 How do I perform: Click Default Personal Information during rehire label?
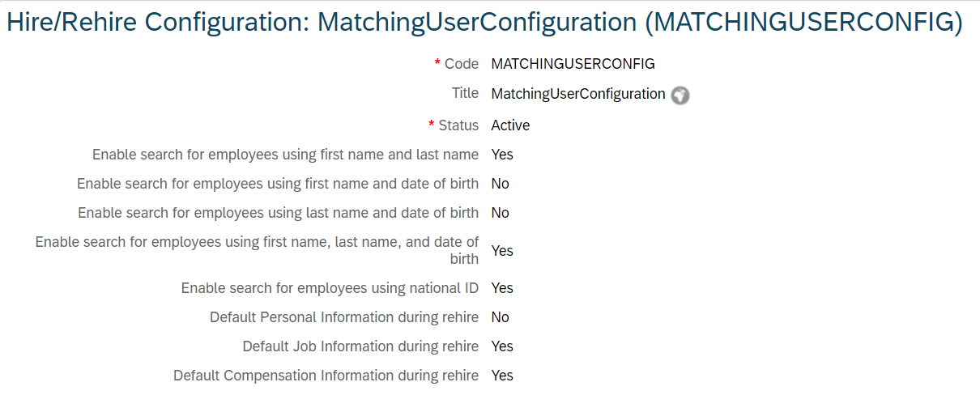tap(344, 317)
